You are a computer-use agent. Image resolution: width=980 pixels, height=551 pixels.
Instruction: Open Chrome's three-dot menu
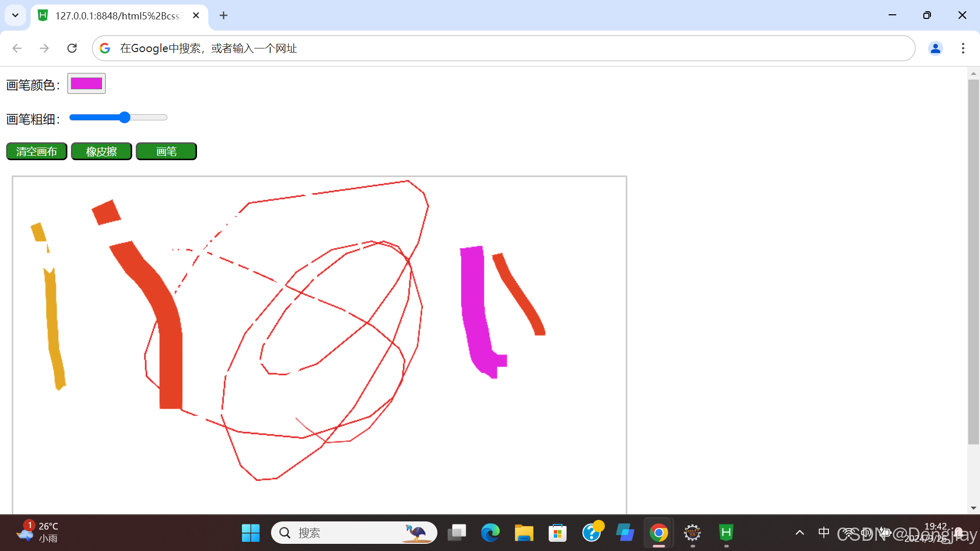(x=963, y=48)
